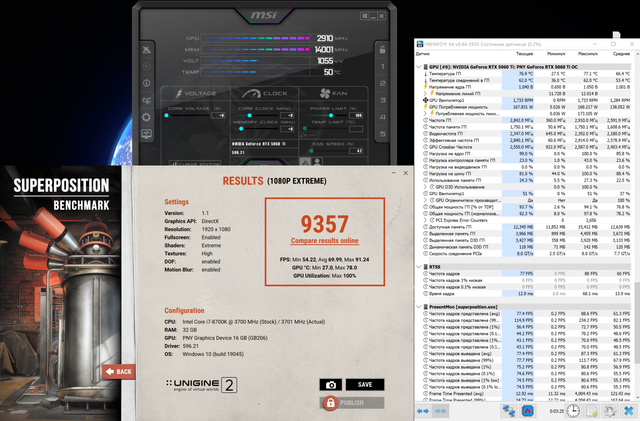The height and width of the screenshot is (421, 640).
Task: Click the second HWiNFO column header
Action: (519, 53)
